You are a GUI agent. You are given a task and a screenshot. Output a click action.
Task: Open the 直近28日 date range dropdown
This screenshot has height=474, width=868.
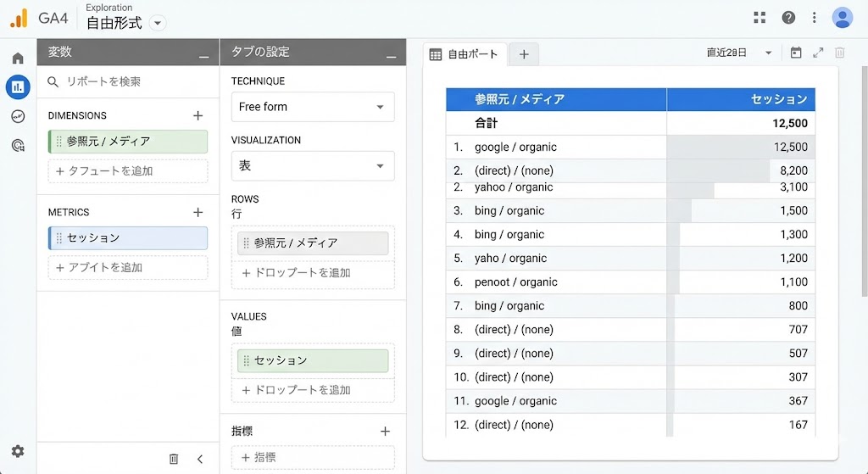(x=739, y=53)
